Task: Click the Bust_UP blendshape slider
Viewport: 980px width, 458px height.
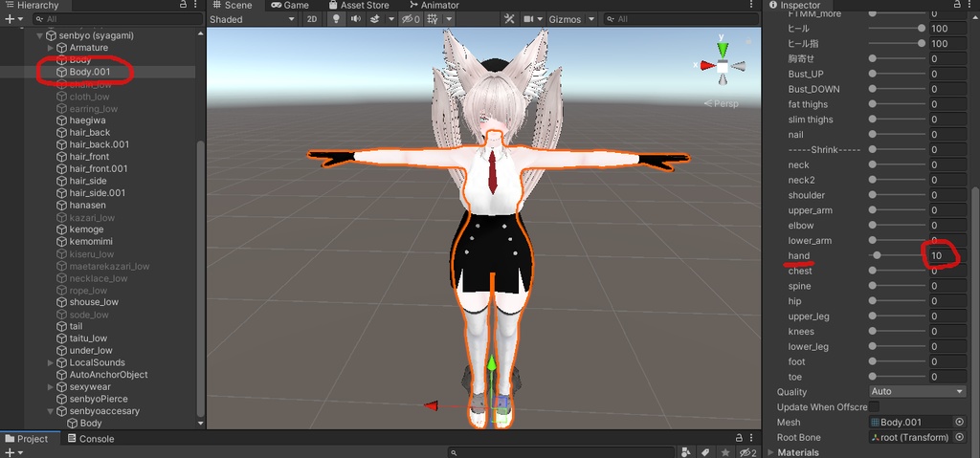Action: (x=897, y=74)
